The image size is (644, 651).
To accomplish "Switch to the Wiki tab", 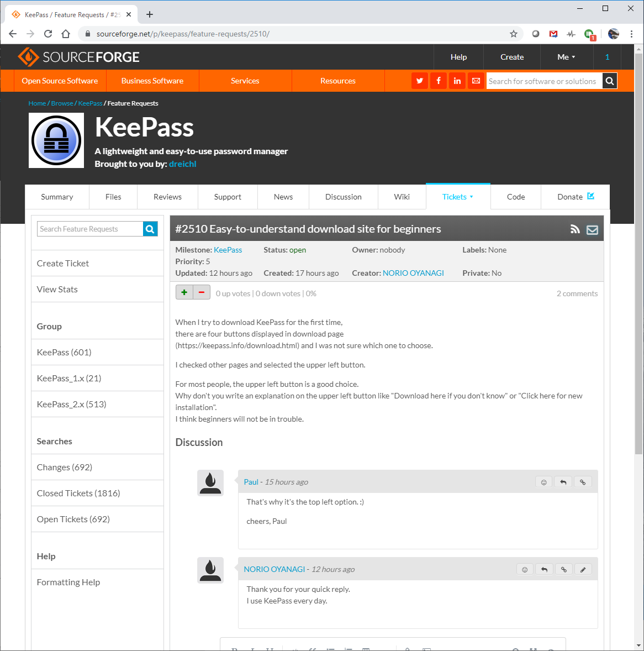I will [x=402, y=197].
